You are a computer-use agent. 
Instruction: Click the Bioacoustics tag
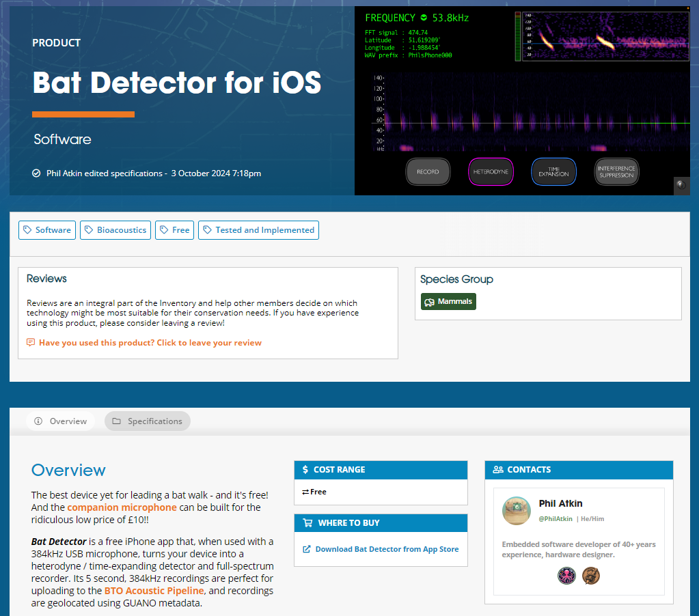[x=115, y=230]
